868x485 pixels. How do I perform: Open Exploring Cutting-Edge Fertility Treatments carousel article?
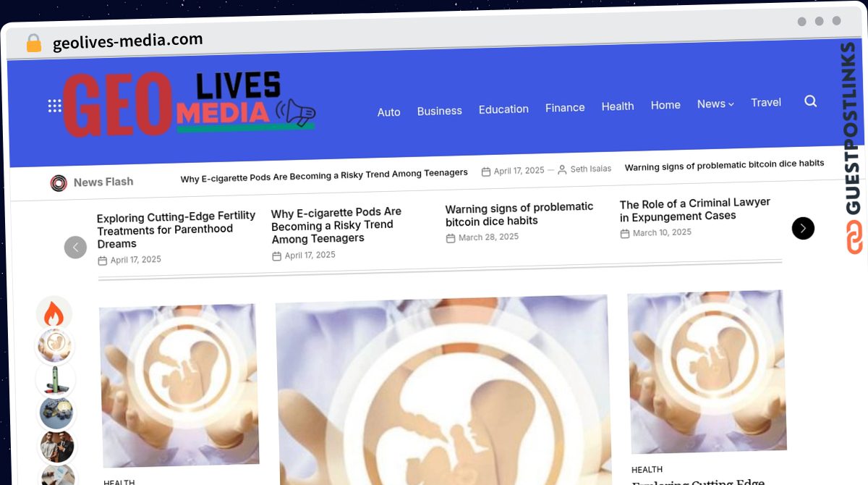(176, 229)
